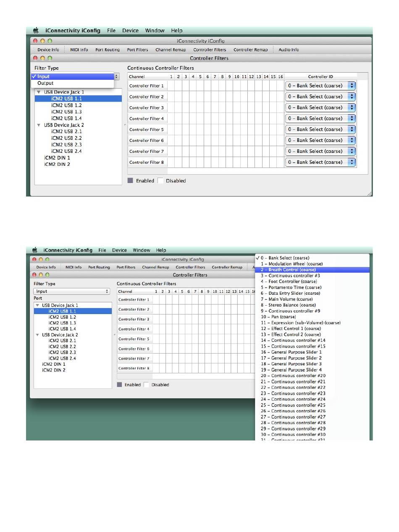Open Controller ID dropdown for Controller Filter 2

click(320, 97)
